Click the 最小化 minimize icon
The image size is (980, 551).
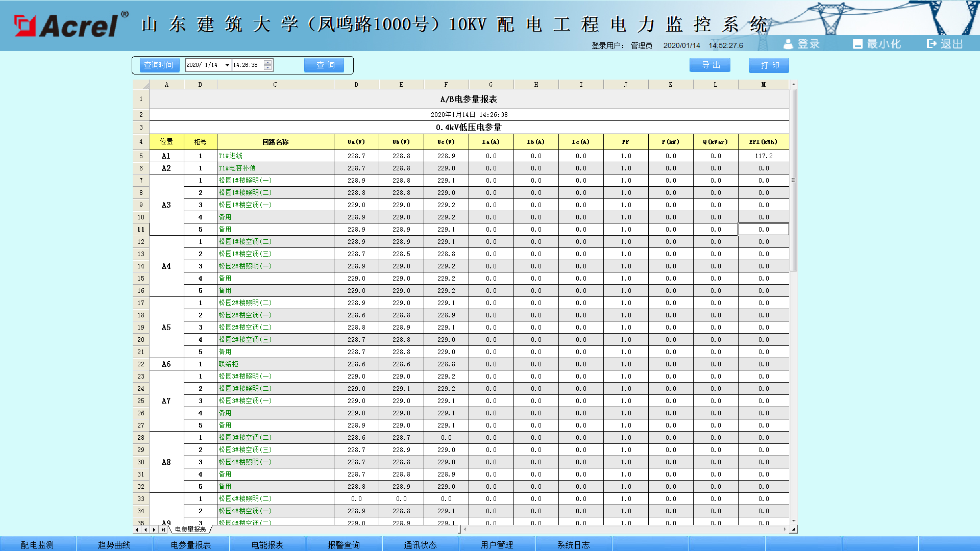pos(857,44)
